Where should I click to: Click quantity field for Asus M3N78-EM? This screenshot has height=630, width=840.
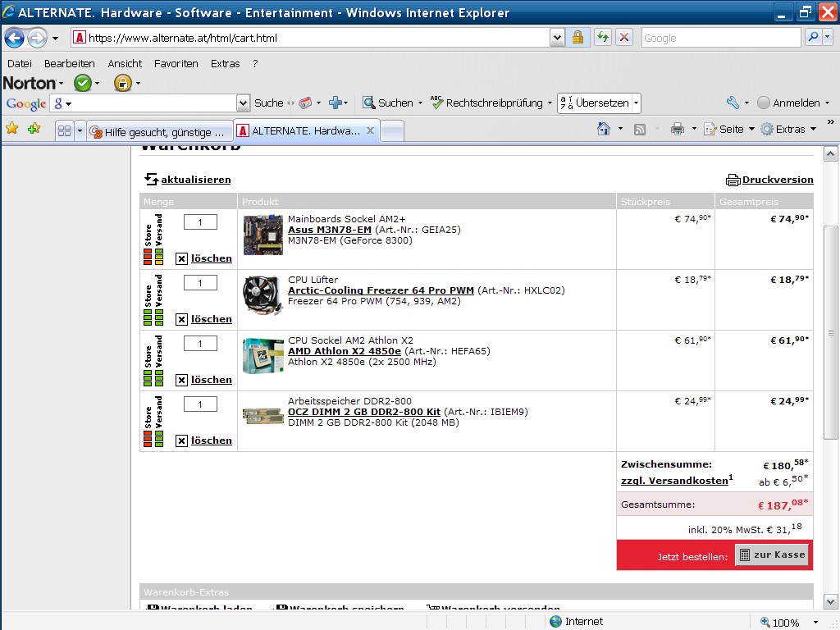(x=200, y=221)
